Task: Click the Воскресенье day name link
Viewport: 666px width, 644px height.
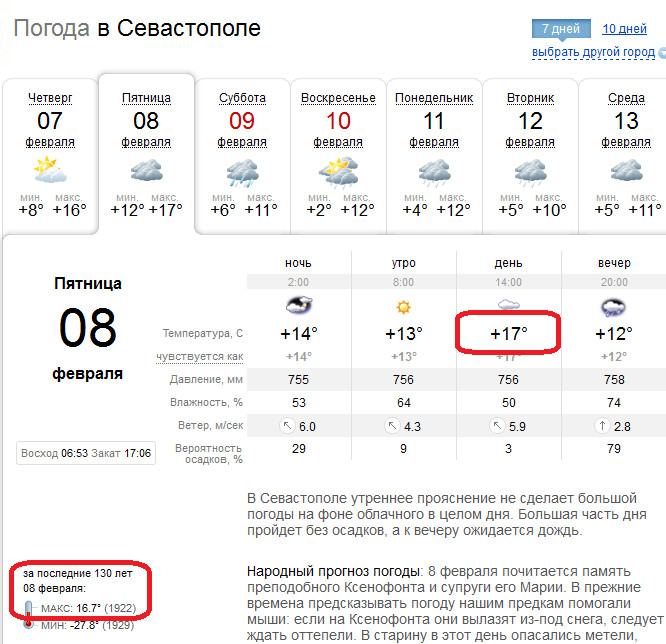Action: pos(338,98)
